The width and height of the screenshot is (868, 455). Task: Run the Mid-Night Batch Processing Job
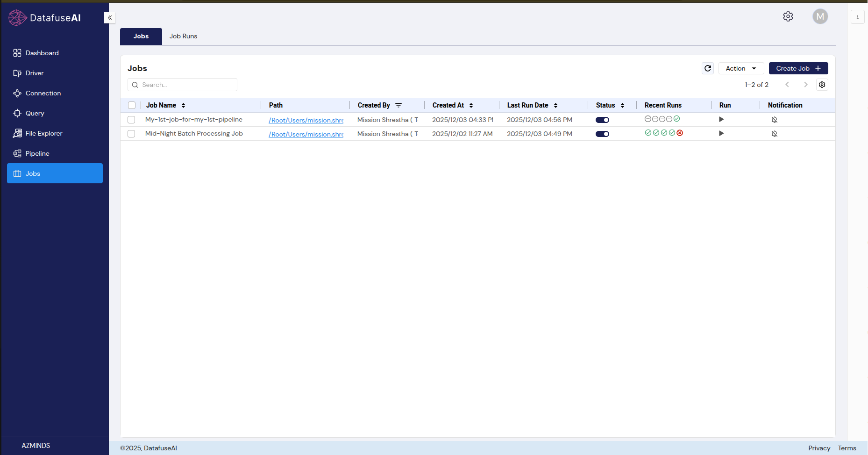[721, 134]
